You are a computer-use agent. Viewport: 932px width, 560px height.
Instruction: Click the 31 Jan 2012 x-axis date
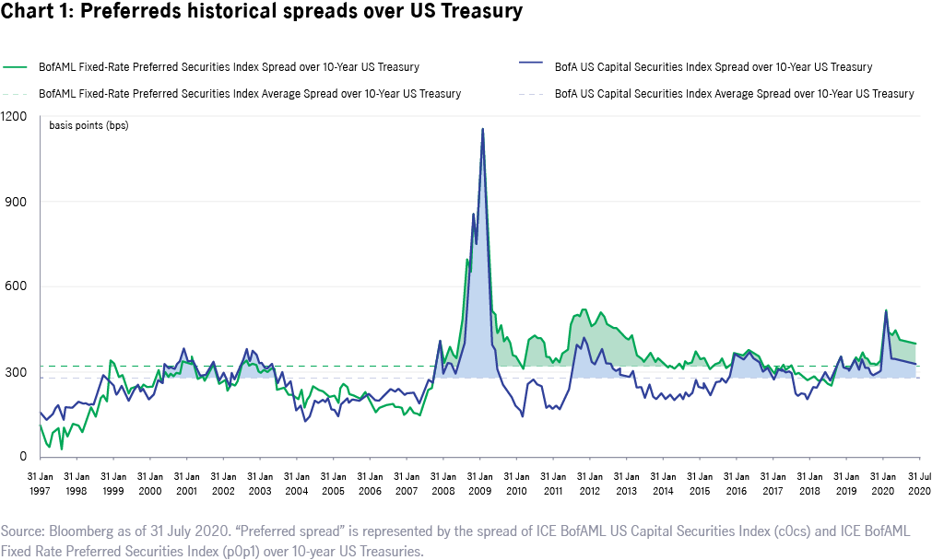(589, 484)
